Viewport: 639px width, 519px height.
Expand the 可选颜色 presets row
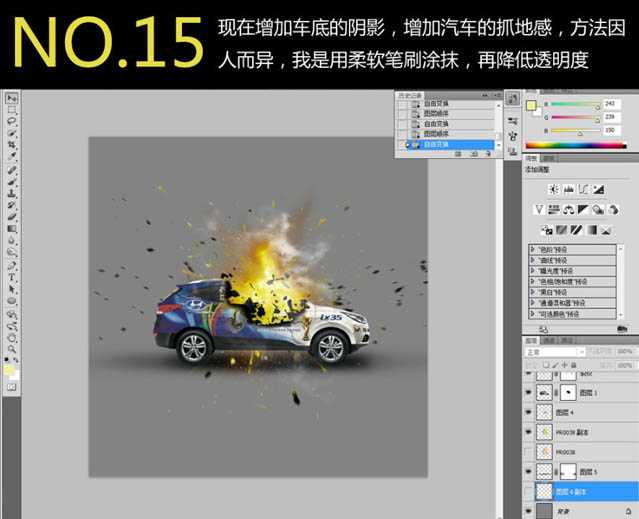(x=533, y=313)
